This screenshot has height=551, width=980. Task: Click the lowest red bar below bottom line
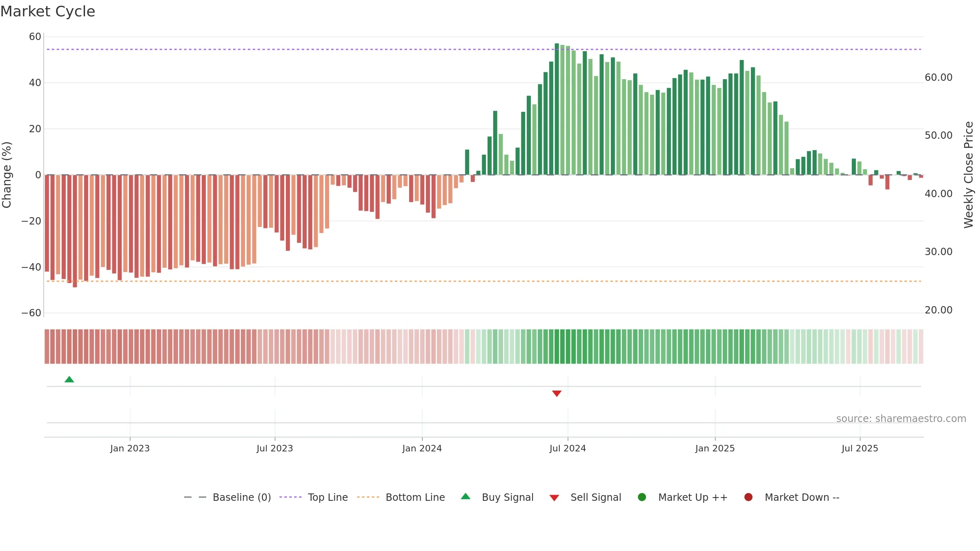[x=75, y=231]
